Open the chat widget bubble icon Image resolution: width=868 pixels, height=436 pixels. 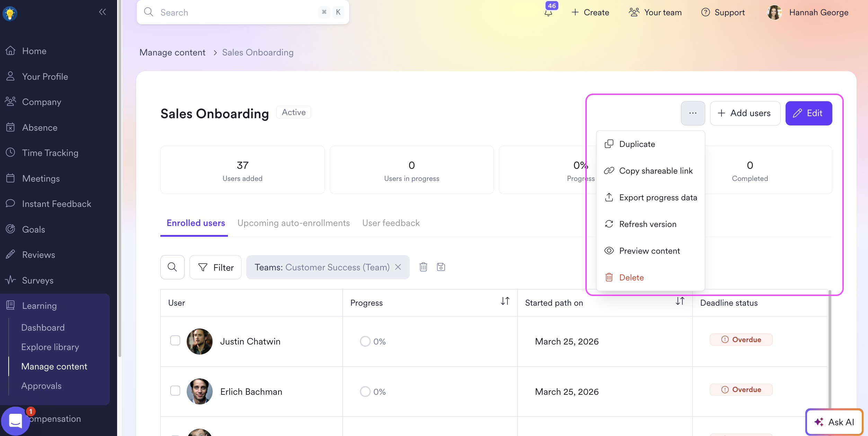pos(16,421)
